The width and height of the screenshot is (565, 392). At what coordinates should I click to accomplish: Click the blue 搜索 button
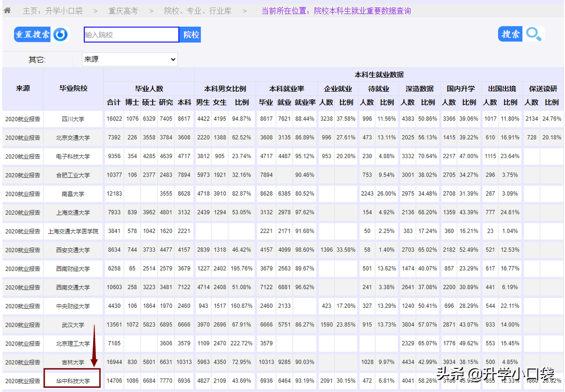(x=510, y=34)
